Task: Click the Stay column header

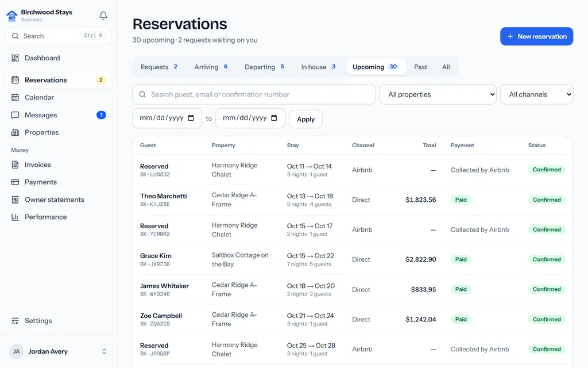Action: tap(293, 145)
